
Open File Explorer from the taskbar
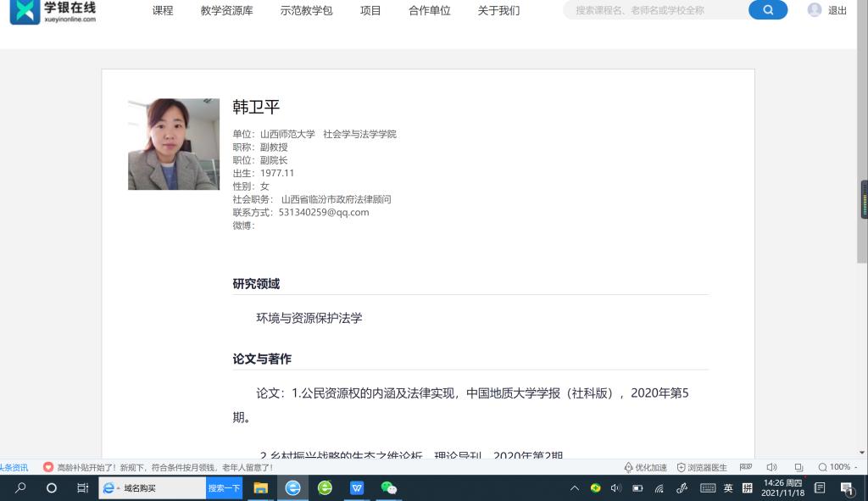tap(261, 487)
